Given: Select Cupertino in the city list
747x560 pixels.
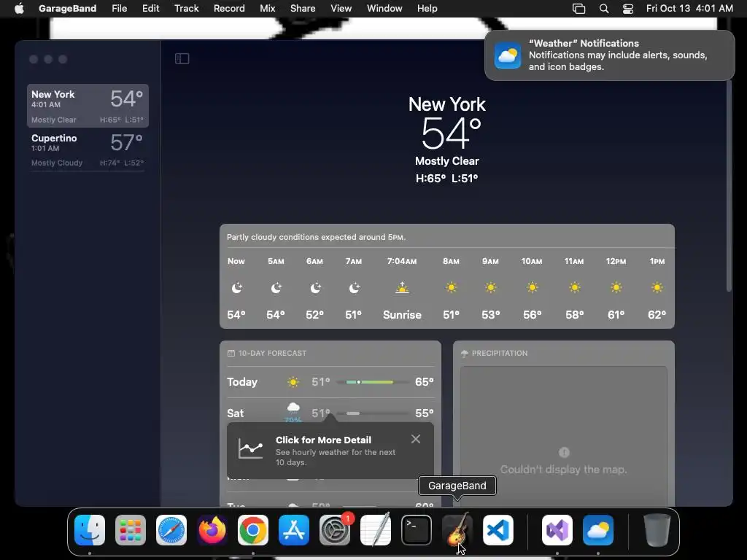Looking at the screenshot, I should 88,149.
